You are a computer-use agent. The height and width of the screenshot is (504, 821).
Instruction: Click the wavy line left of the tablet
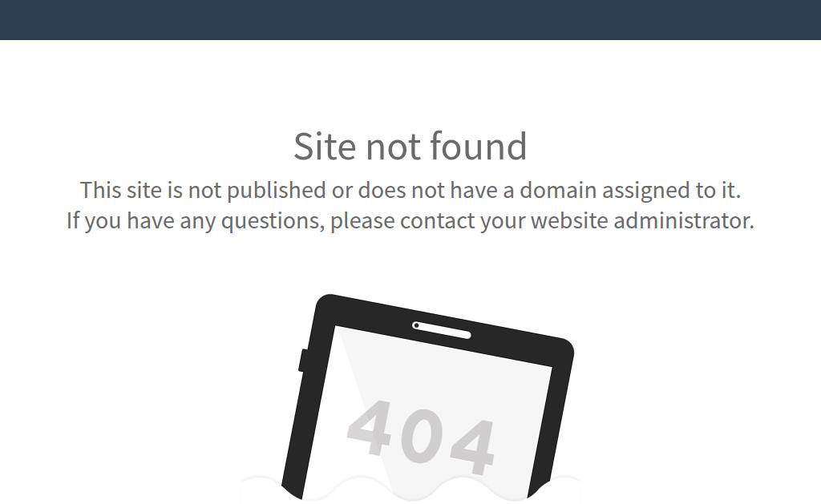click(261, 479)
